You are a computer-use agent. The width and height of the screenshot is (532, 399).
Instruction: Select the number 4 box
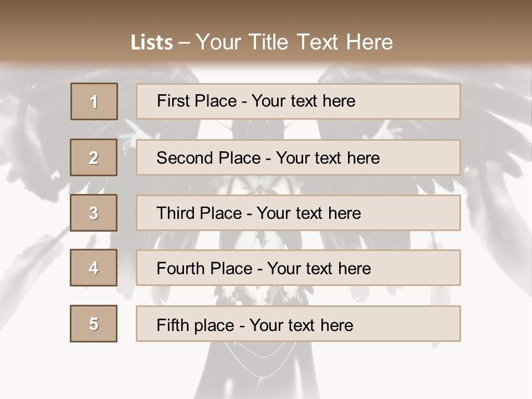coord(94,268)
